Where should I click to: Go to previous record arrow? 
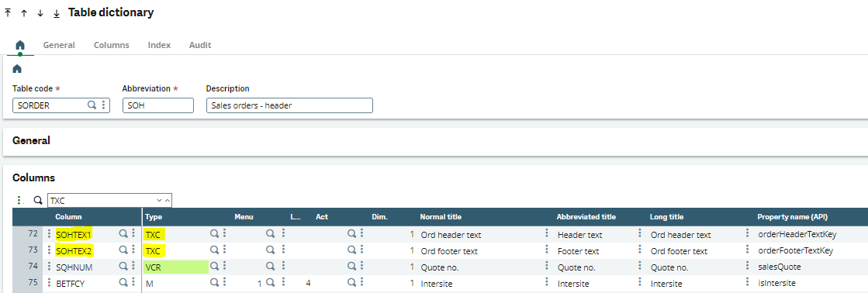(x=24, y=13)
